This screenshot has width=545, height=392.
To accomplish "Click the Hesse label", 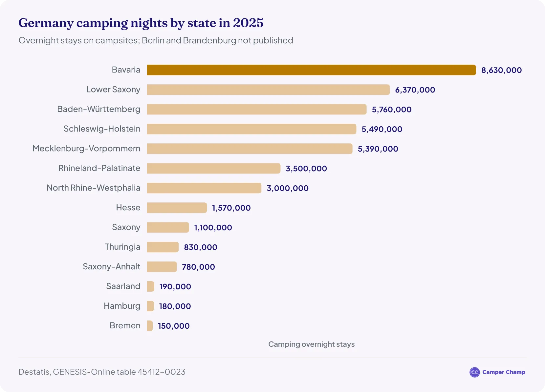I will tap(128, 208).
